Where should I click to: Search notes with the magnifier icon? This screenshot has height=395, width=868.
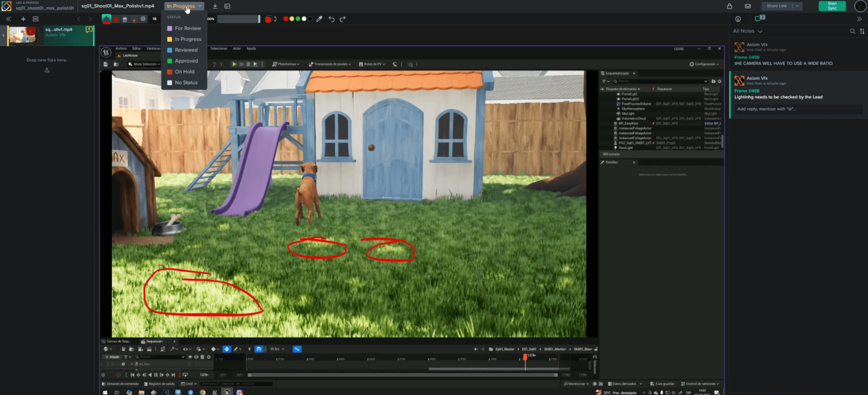click(852, 31)
